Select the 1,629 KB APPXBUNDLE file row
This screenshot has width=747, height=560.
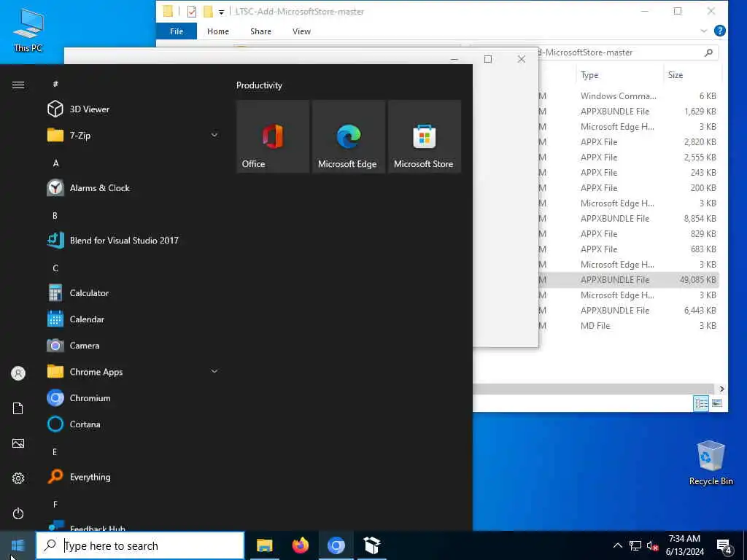click(x=629, y=112)
